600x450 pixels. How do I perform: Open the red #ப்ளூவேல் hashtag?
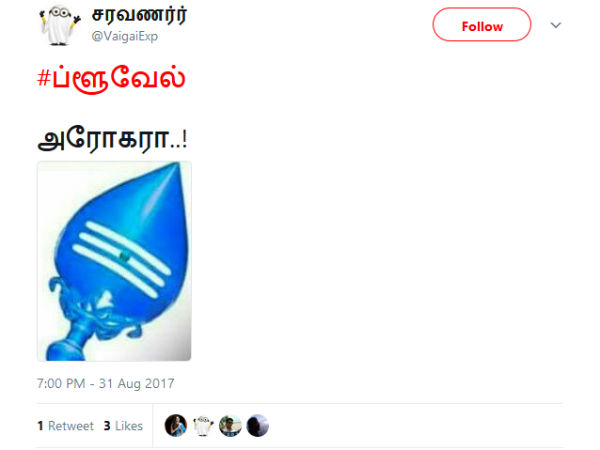[x=111, y=78]
